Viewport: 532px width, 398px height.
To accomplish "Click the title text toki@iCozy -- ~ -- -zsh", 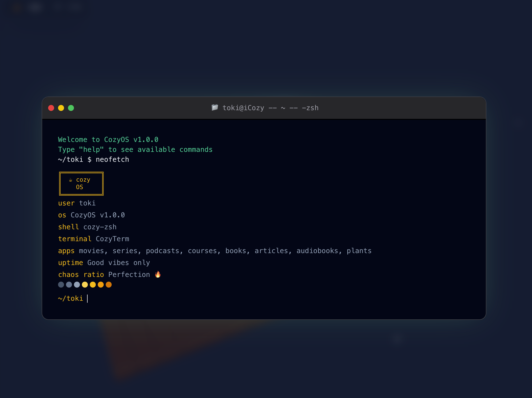I will (270, 108).
